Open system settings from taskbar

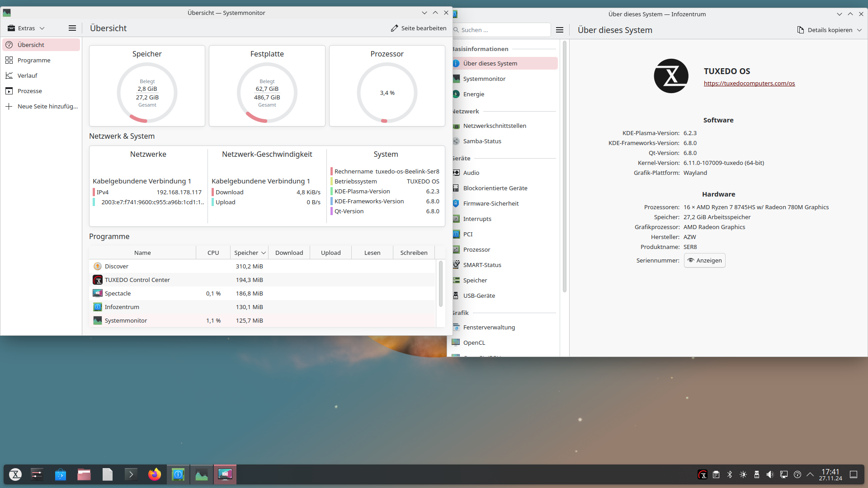coord(37,474)
